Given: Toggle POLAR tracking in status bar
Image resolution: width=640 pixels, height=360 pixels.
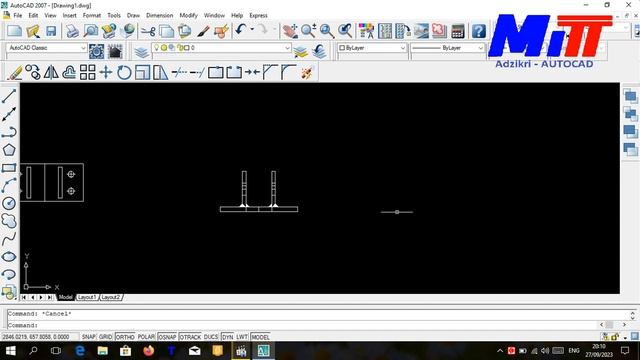Looking at the screenshot, I should tap(146, 337).
